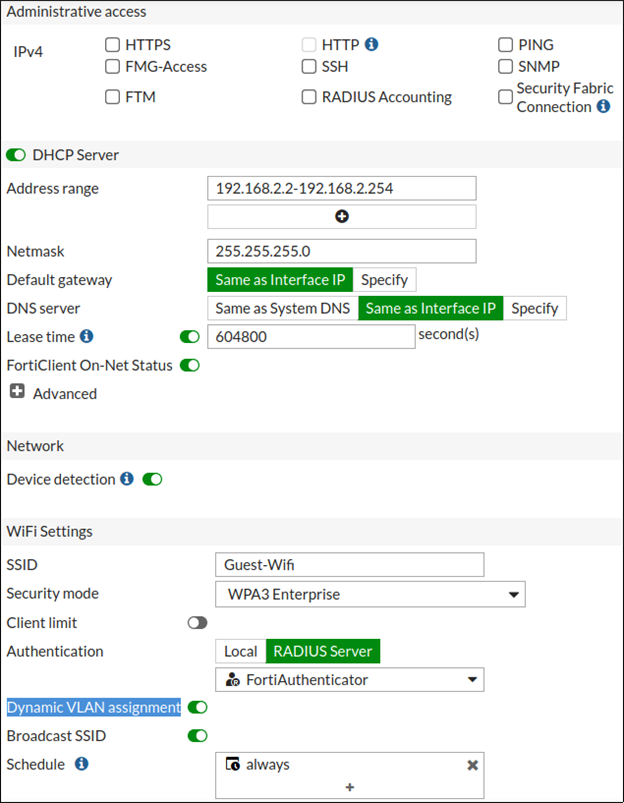624x803 pixels.
Task: Remove the 'always' schedule entry
Action: pyautogui.click(x=472, y=765)
